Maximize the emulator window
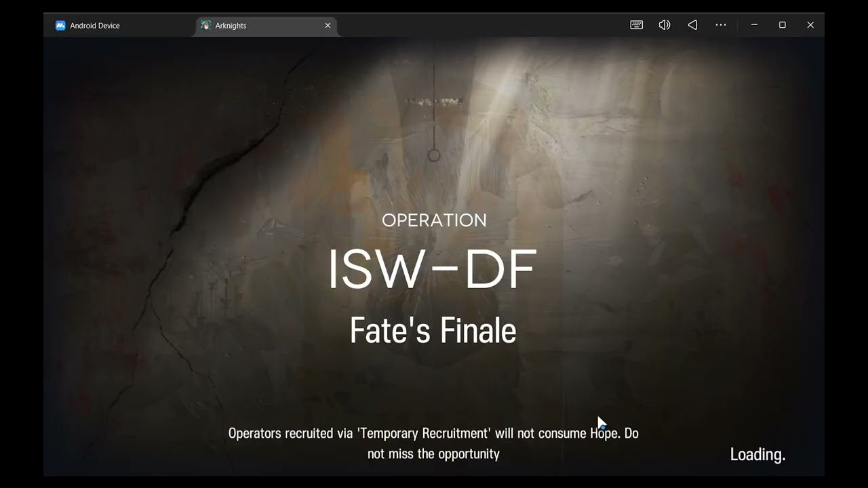 coord(782,25)
